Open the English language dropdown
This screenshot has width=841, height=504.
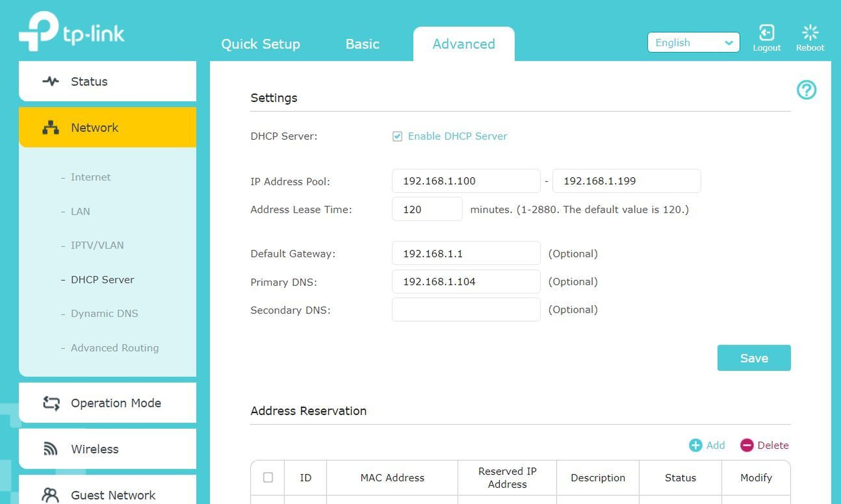click(x=693, y=42)
